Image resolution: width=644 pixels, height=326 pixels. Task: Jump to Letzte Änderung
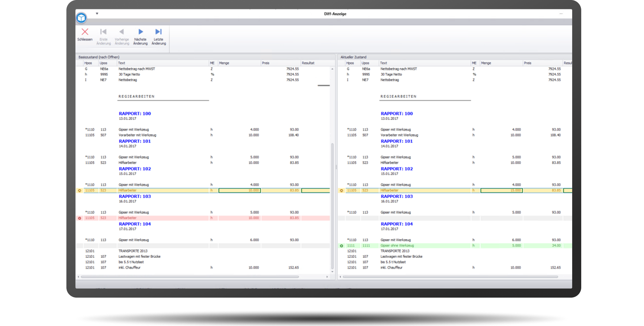159,36
